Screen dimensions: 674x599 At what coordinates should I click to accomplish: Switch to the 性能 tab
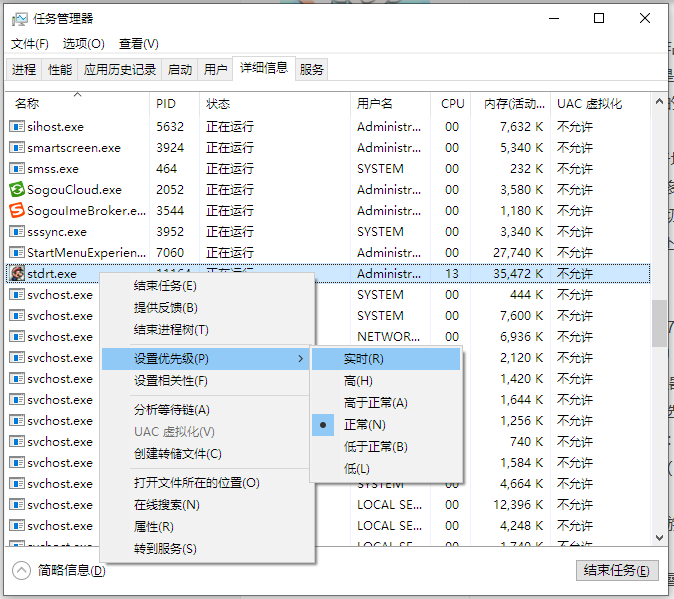coord(60,69)
